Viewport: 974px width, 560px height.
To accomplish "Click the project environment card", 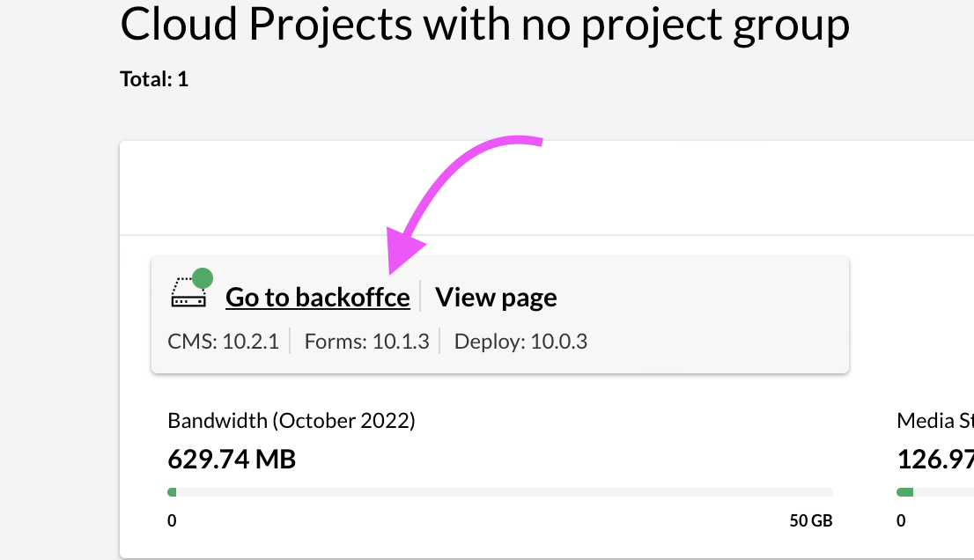I will [499, 313].
